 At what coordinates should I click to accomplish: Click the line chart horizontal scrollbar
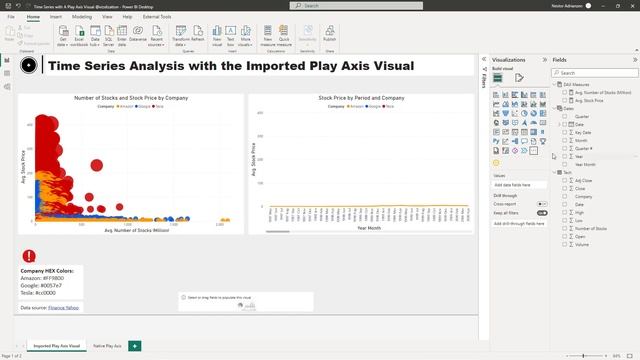pyautogui.click(x=278, y=231)
